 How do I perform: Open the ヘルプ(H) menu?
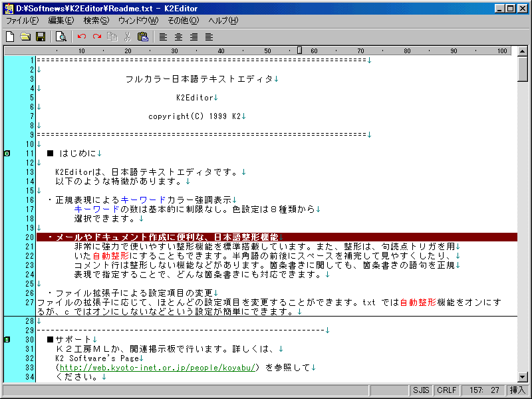[223, 21]
